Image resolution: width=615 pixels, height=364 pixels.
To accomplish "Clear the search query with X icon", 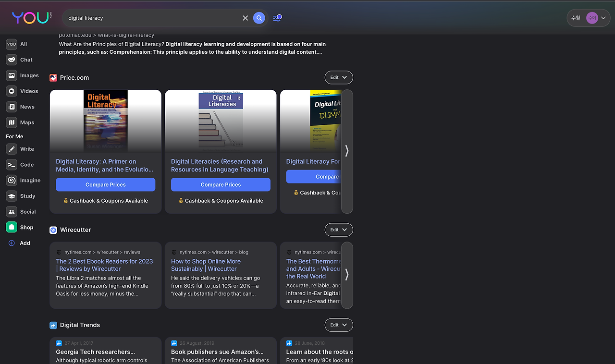I will coord(246,18).
